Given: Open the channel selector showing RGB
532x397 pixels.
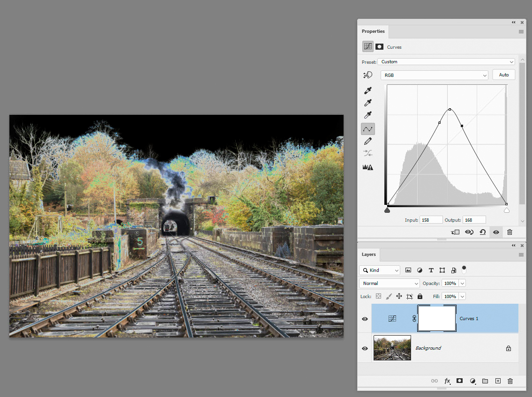Looking at the screenshot, I should point(434,75).
